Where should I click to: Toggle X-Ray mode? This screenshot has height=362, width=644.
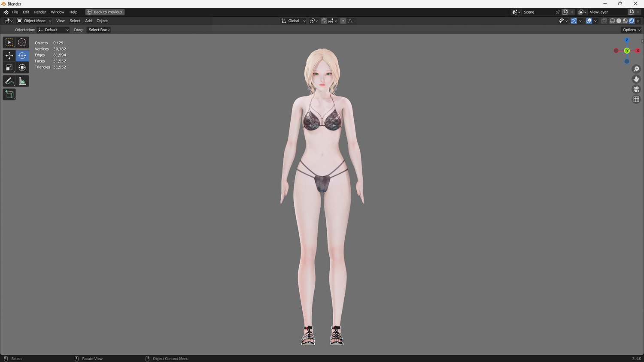(x=604, y=21)
